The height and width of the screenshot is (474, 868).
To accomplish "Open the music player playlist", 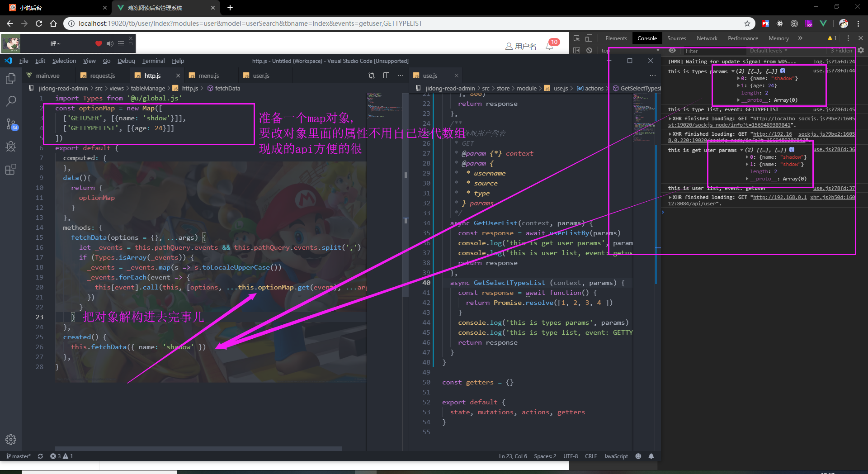I will (x=121, y=43).
